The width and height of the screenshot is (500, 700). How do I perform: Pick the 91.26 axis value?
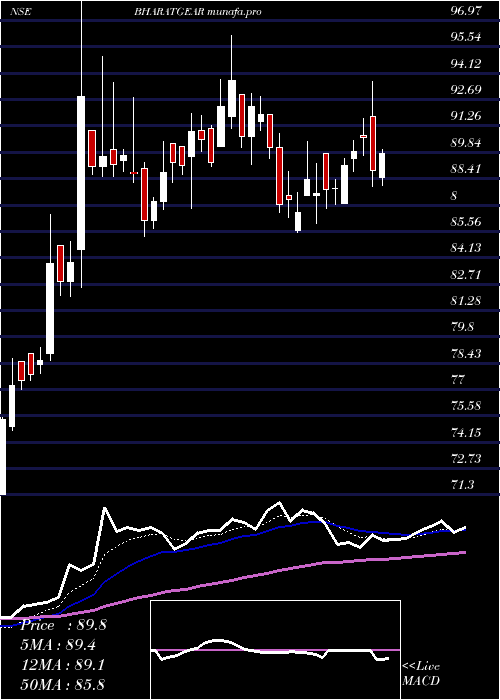[x=466, y=117]
